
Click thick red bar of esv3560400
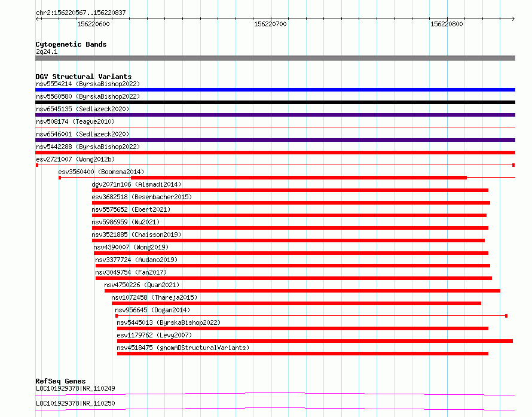(299, 178)
